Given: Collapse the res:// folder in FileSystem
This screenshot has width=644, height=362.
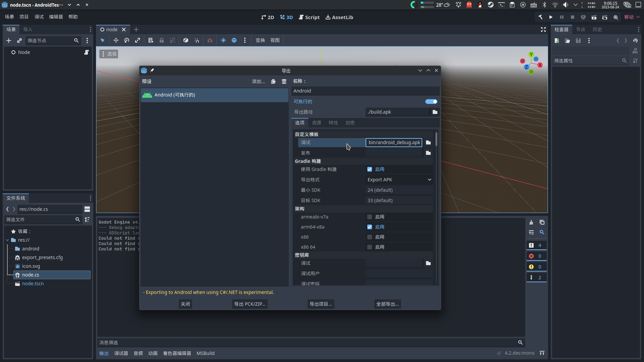Looking at the screenshot, I should coord(7,240).
